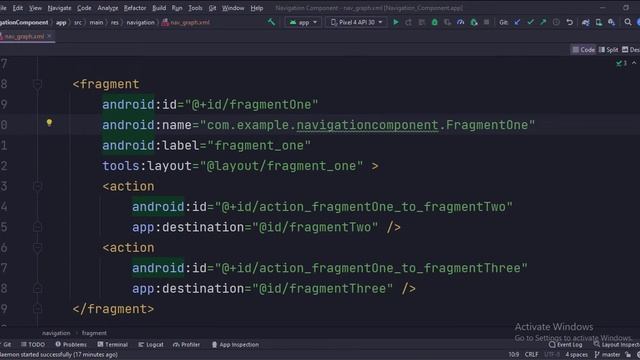Open the Edit menu
640x360 pixels.
[18, 8]
